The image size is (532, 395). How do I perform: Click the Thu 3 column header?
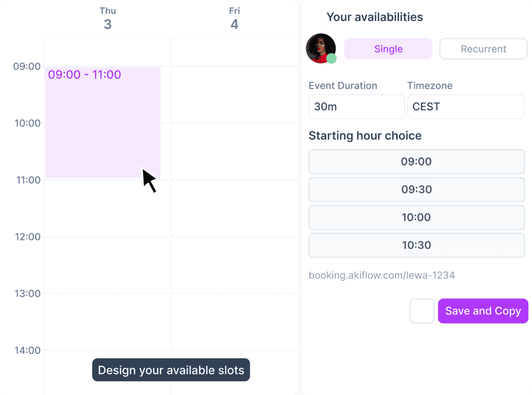click(108, 18)
